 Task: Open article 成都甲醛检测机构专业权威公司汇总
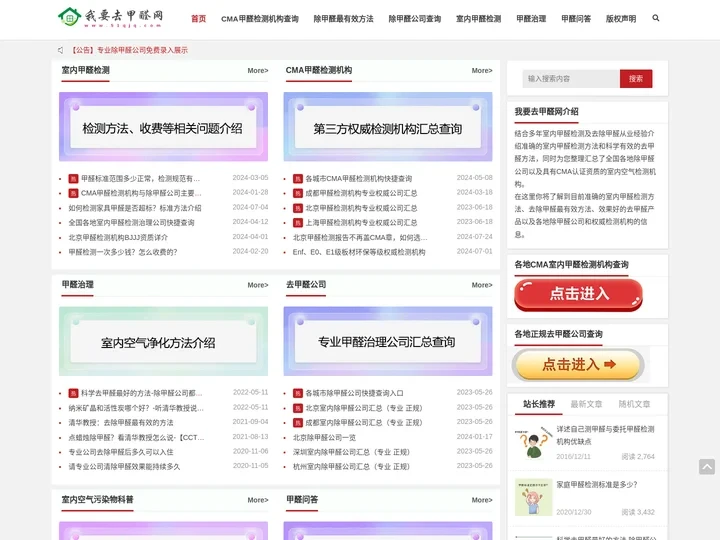coord(361,193)
